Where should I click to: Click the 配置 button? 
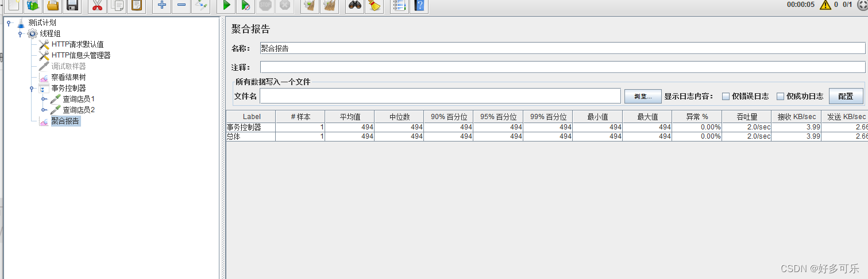[x=846, y=96]
